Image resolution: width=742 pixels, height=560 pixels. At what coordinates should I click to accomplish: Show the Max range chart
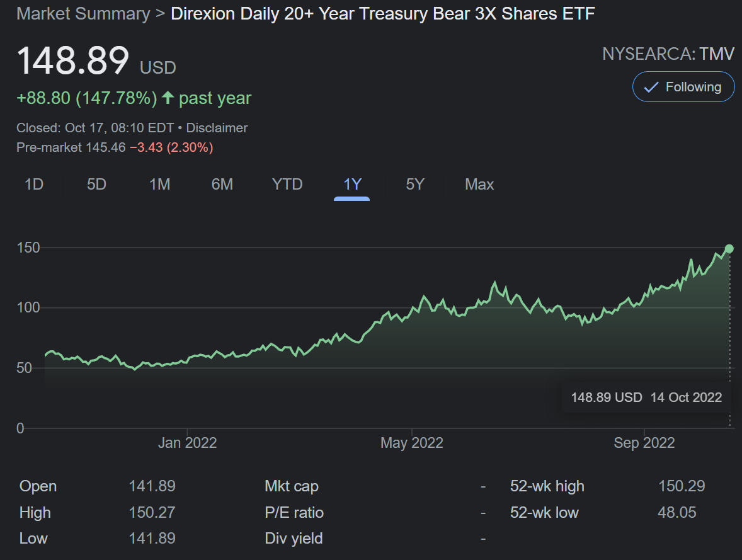click(479, 184)
